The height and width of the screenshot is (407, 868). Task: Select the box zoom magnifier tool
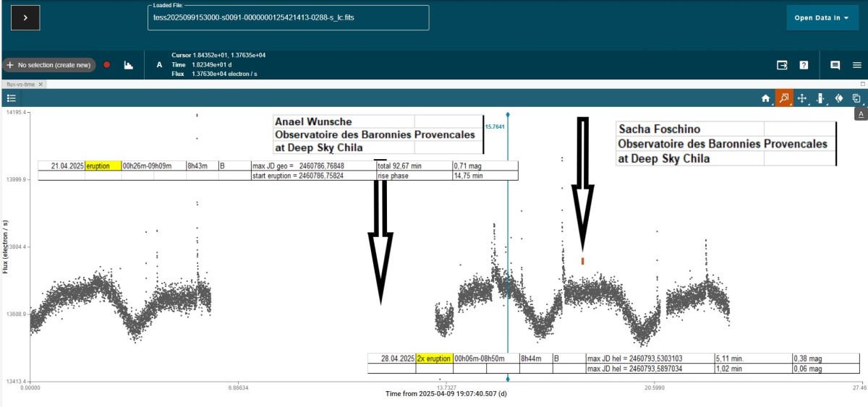(783, 98)
